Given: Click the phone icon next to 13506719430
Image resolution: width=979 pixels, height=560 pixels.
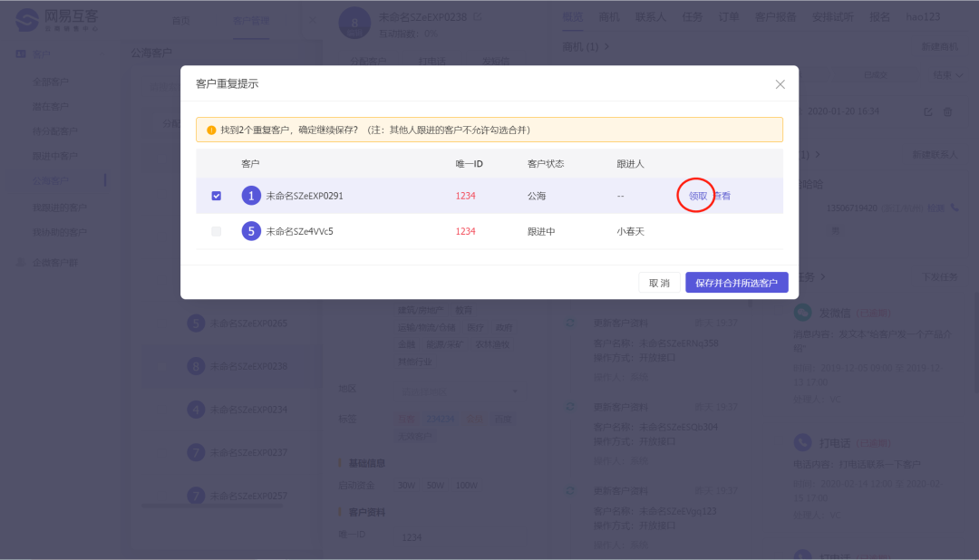Looking at the screenshot, I should [955, 208].
